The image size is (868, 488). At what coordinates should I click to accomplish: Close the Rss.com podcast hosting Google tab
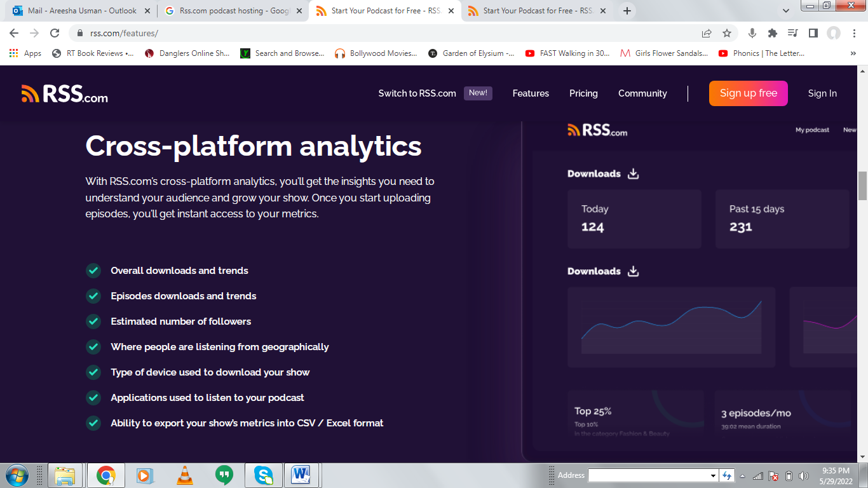[299, 11]
